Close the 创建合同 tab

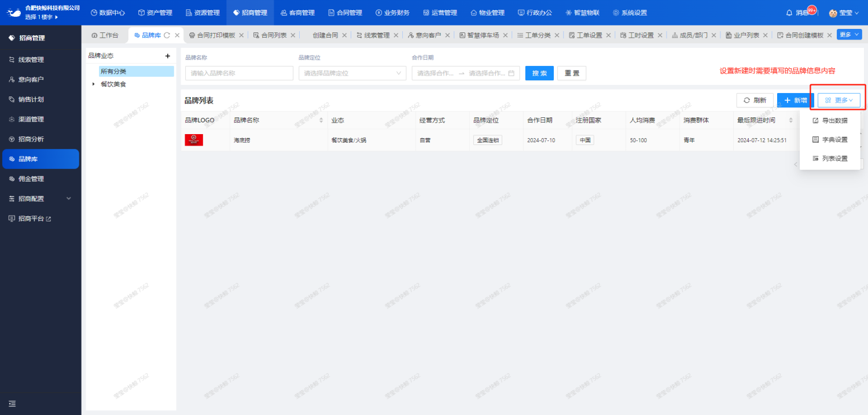coord(344,35)
